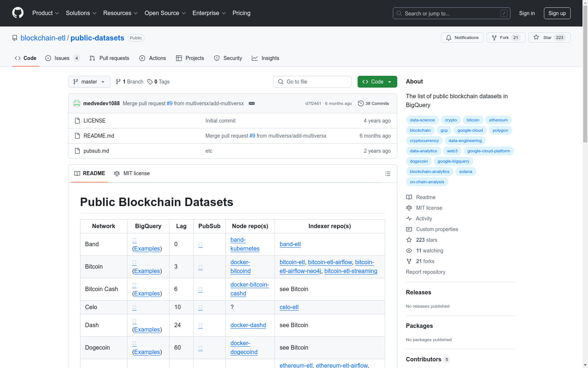Open the bitcoin-etl-streaming link
The width and height of the screenshot is (588, 368).
tap(351, 271)
